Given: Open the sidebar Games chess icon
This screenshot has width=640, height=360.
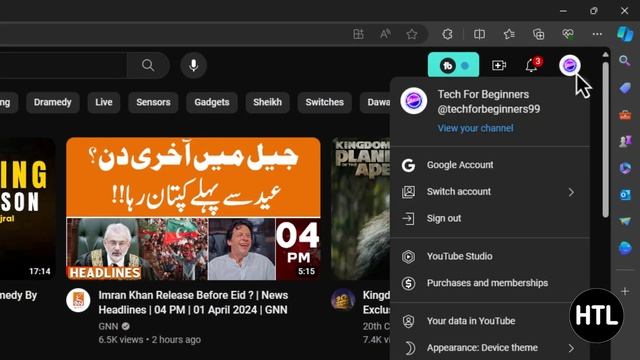Looking at the screenshot, I should [x=624, y=141].
